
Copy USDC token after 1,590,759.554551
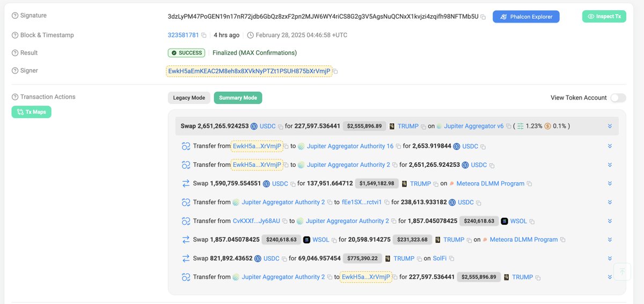click(293, 184)
